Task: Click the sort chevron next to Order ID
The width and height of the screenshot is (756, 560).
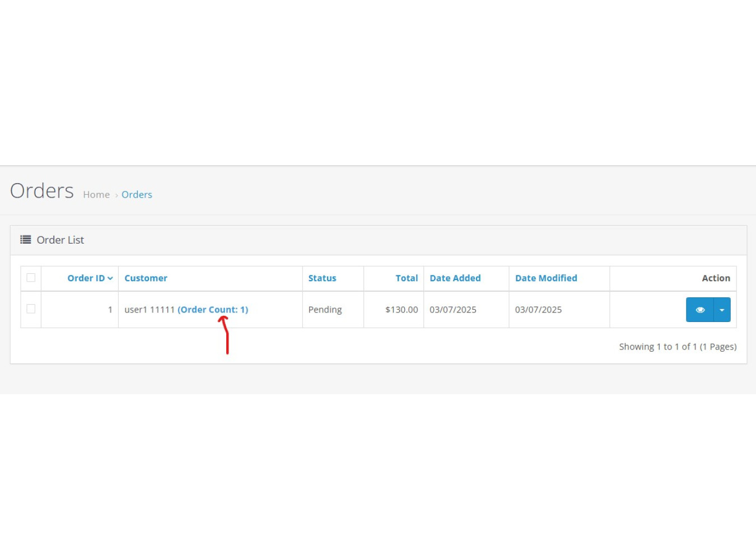Action: (110, 278)
